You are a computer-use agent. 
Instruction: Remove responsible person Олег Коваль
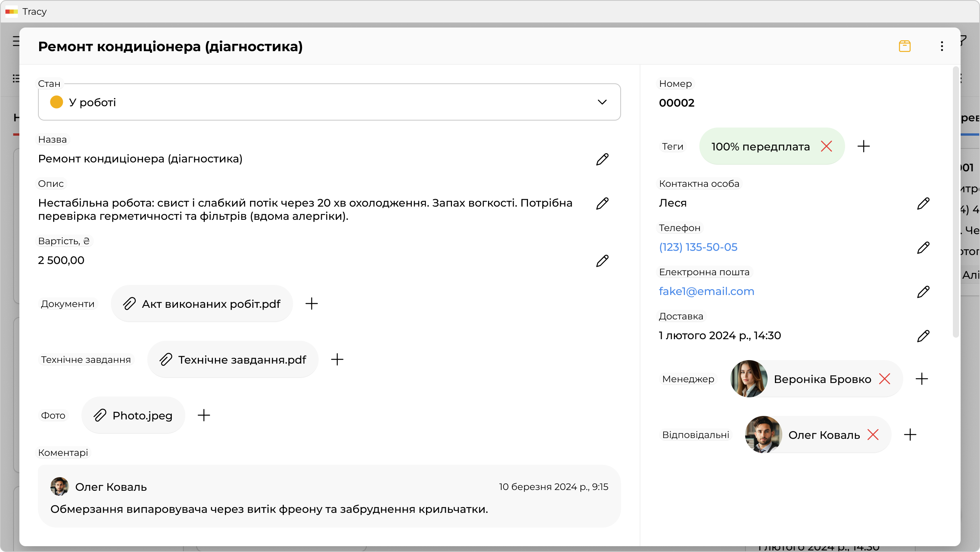(873, 435)
